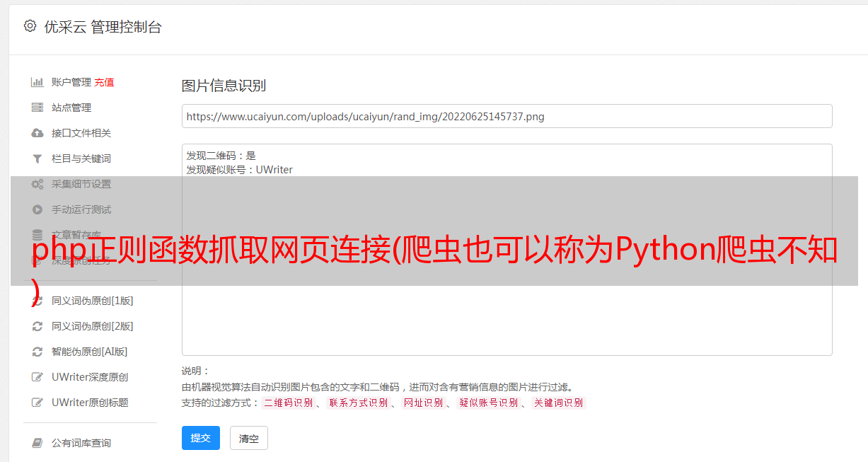This screenshot has width=868, height=462.
Task: Click the 清空 button
Action: (x=249, y=438)
